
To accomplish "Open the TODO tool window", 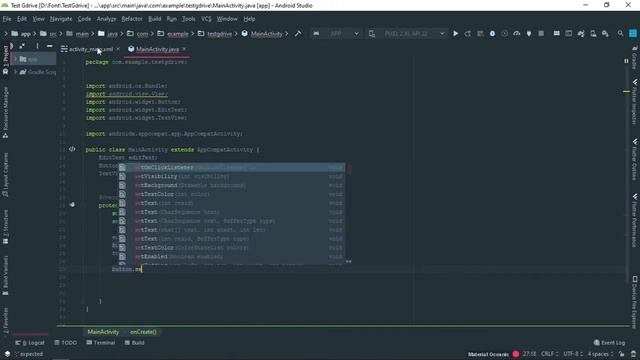I will coord(65,343).
